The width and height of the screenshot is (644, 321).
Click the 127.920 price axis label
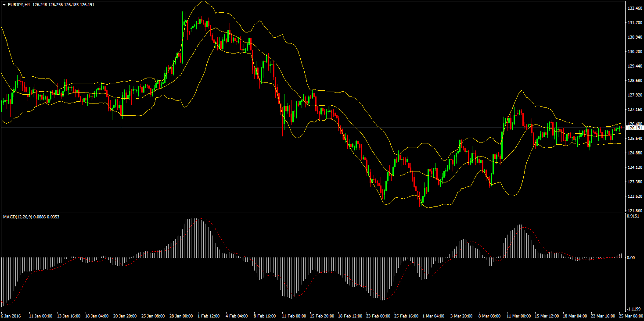tap(634, 95)
